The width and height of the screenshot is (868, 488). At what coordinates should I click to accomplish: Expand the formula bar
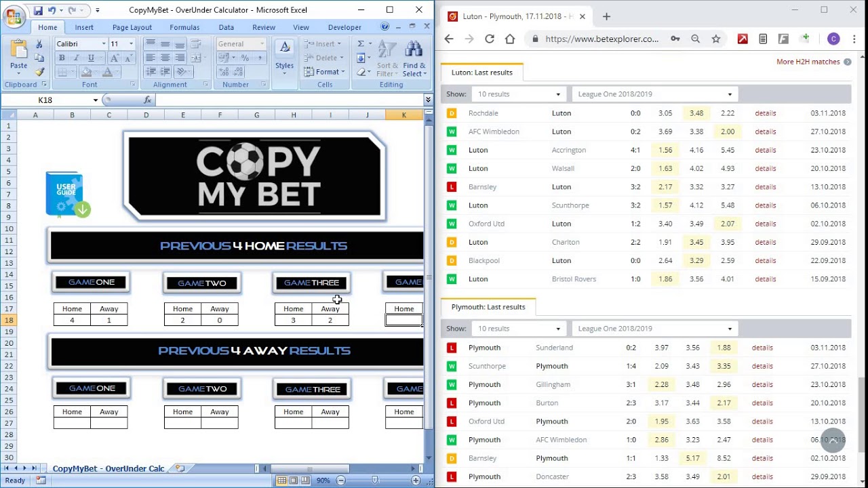coord(428,100)
